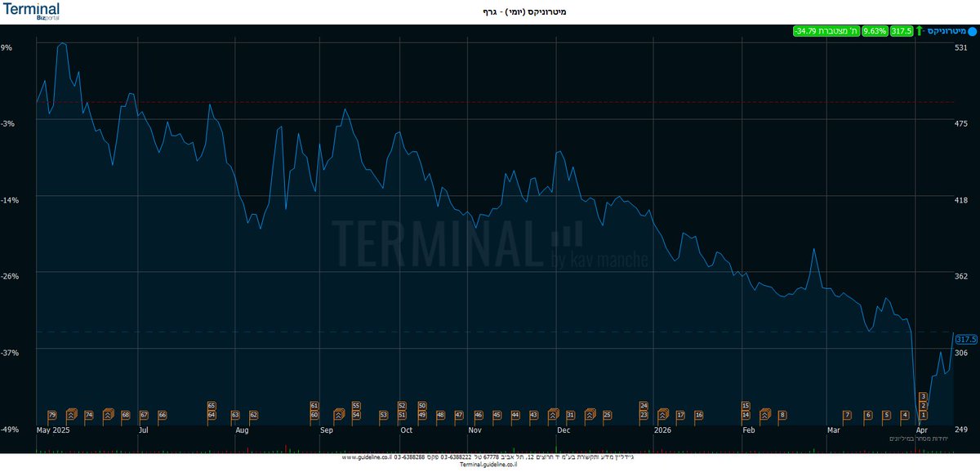
Task: Expand stacked events icon left of flag 17
Action: [x=662, y=414]
